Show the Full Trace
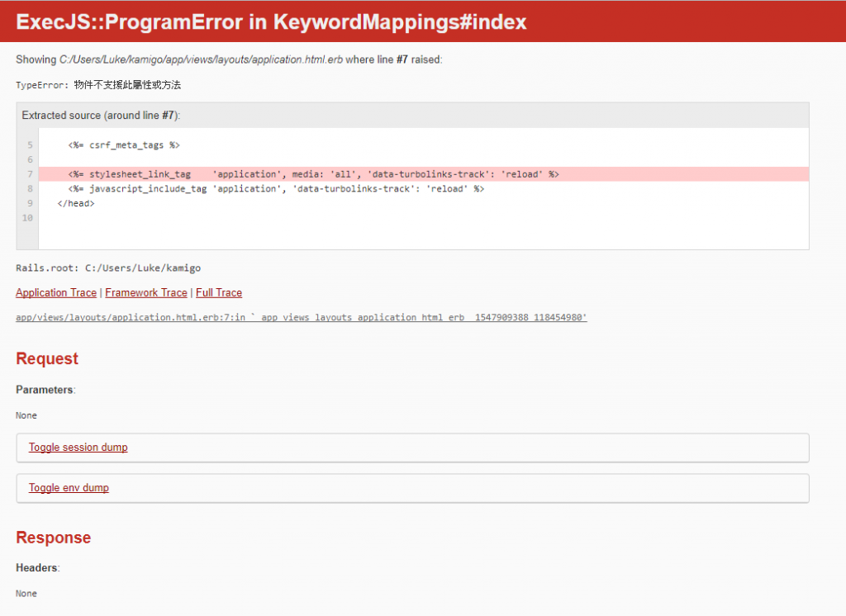 click(x=218, y=292)
